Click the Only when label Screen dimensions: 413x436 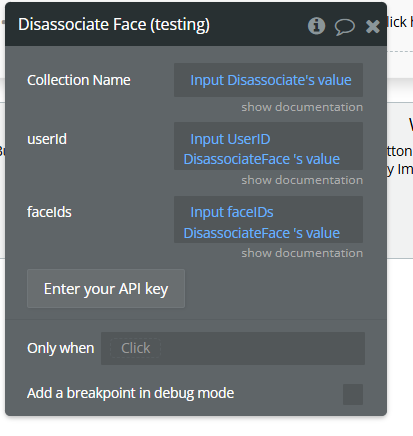pyautogui.click(x=61, y=348)
